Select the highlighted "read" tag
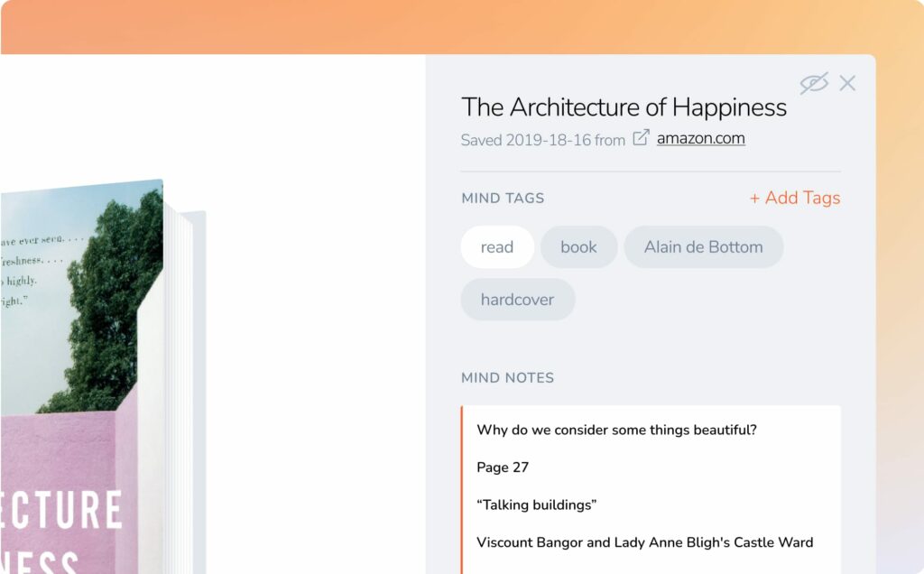This screenshot has height=574, width=924. 496,247
